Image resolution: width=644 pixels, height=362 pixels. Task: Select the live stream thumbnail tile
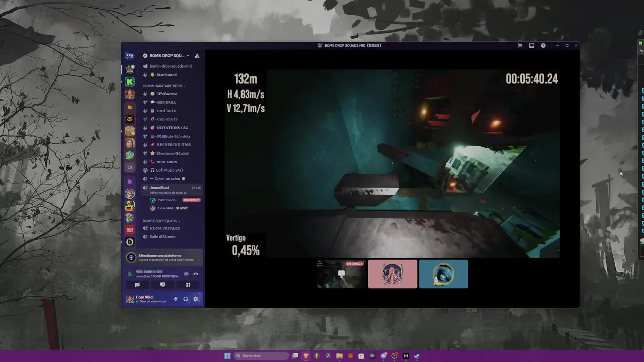[342, 274]
